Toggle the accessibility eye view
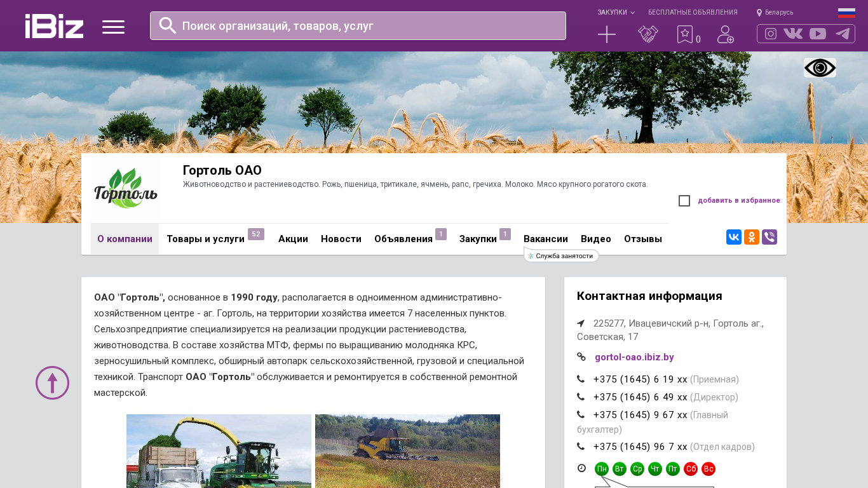 [820, 68]
